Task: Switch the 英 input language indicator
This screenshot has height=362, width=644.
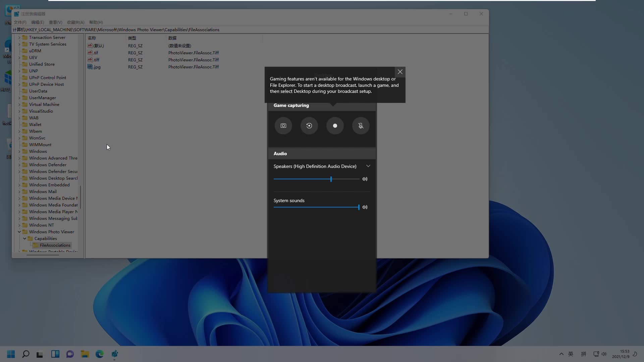Action: coord(571,354)
